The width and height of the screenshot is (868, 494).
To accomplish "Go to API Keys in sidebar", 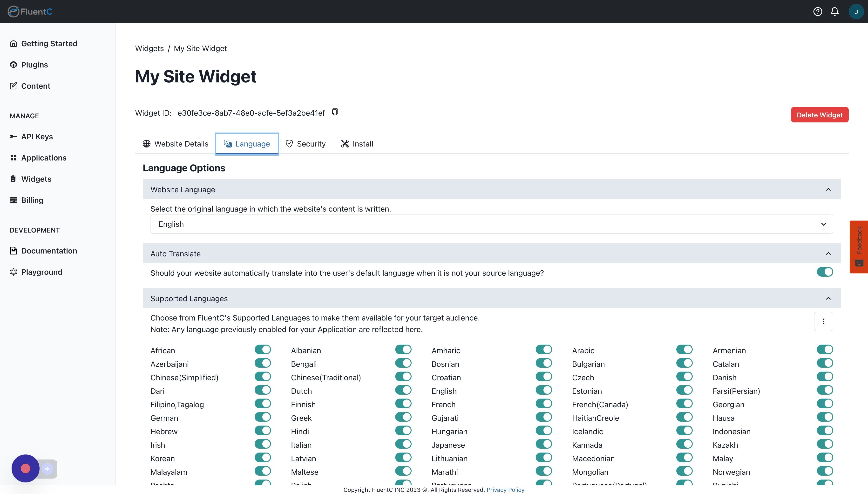I will (x=37, y=136).
